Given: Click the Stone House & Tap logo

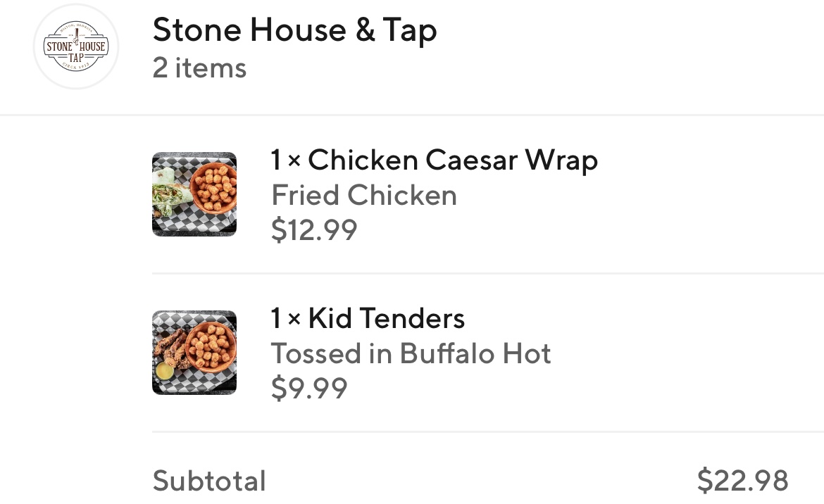Looking at the screenshot, I should (75, 47).
